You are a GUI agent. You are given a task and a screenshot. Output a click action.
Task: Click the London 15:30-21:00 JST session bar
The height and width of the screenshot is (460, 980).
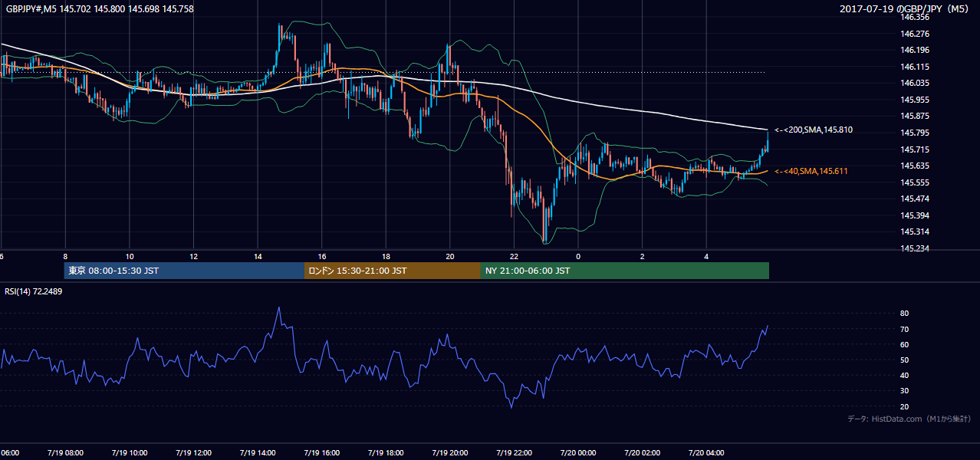coord(392,271)
